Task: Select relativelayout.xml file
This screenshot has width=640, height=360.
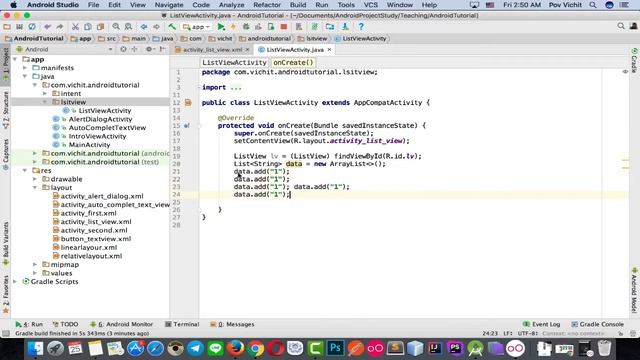Action: click(x=91, y=256)
